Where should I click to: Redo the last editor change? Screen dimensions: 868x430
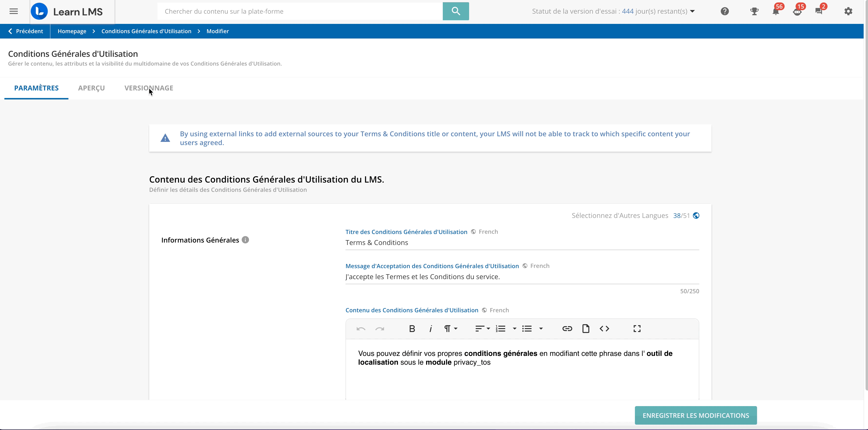point(380,329)
